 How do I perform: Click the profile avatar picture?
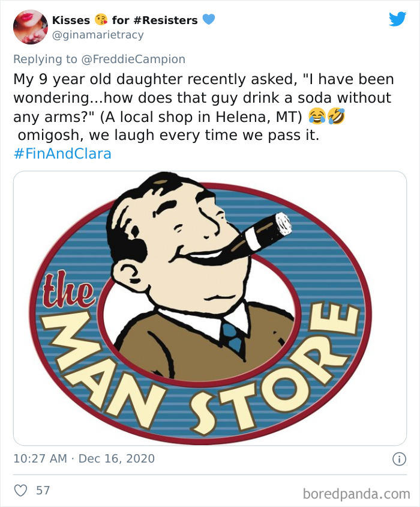(29, 27)
